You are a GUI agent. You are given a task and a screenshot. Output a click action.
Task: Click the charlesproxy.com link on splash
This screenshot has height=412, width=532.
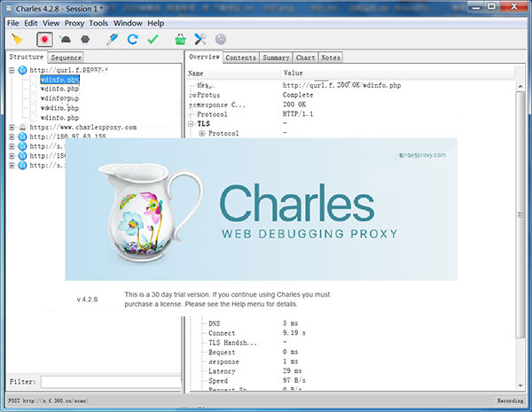422,155
